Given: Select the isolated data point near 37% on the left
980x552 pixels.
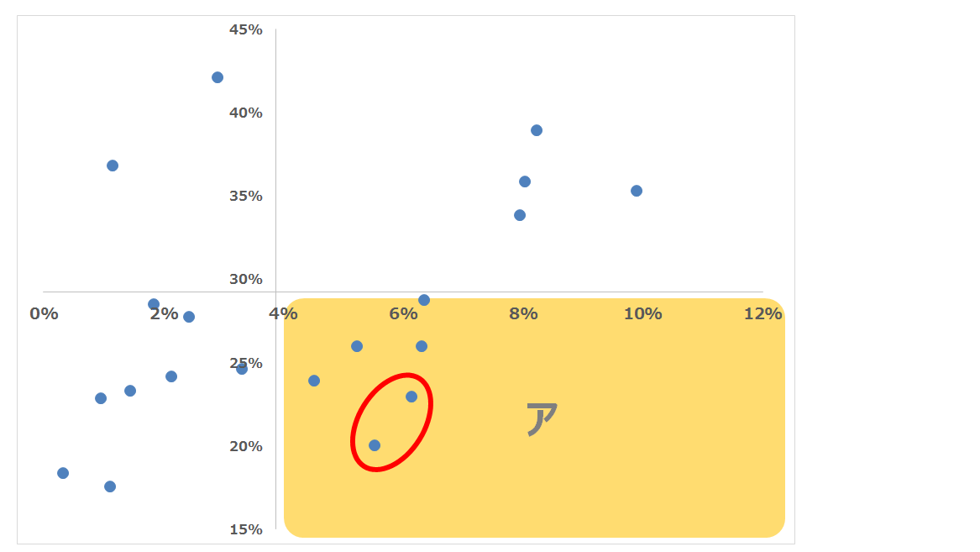Looking at the screenshot, I should pyautogui.click(x=113, y=166).
